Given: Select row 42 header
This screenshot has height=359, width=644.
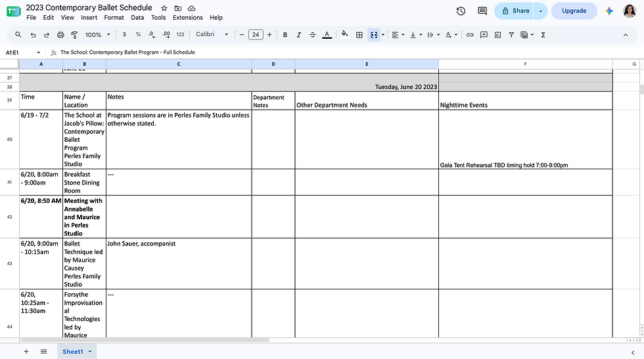Looking at the screenshot, I should click(x=9, y=217).
